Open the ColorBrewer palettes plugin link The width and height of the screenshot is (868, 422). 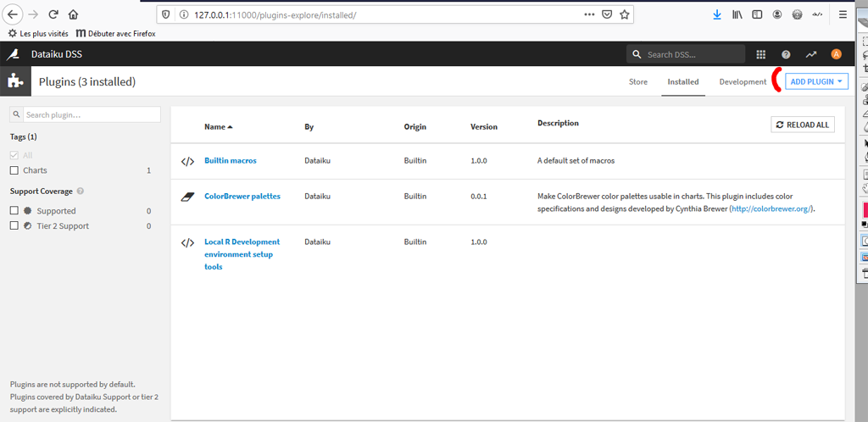click(242, 197)
